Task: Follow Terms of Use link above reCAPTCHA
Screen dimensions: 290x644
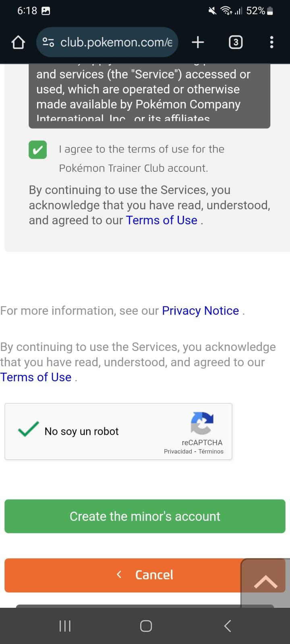Action: (36, 377)
